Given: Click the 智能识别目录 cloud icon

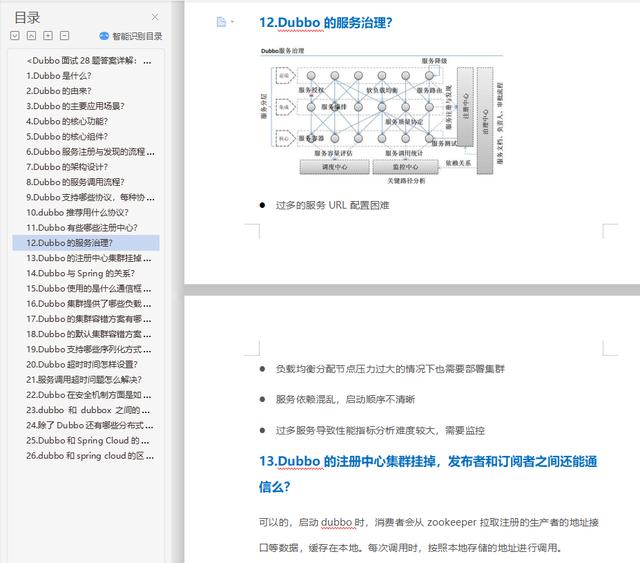Looking at the screenshot, I should click(104, 36).
